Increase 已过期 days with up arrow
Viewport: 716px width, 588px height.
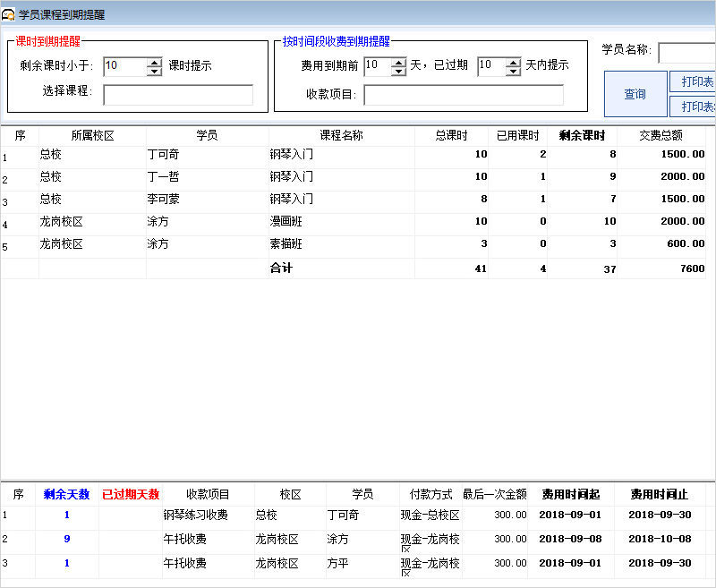tap(513, 63)
